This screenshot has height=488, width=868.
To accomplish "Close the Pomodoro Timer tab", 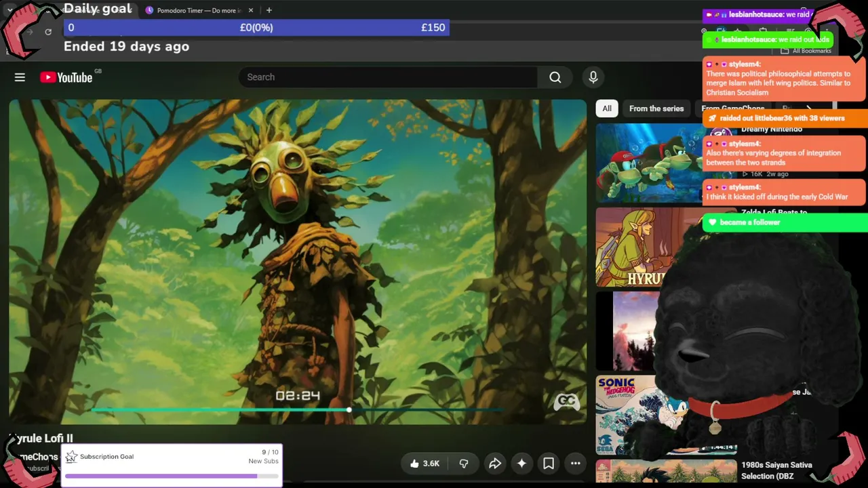I will (x=251, y=10).
